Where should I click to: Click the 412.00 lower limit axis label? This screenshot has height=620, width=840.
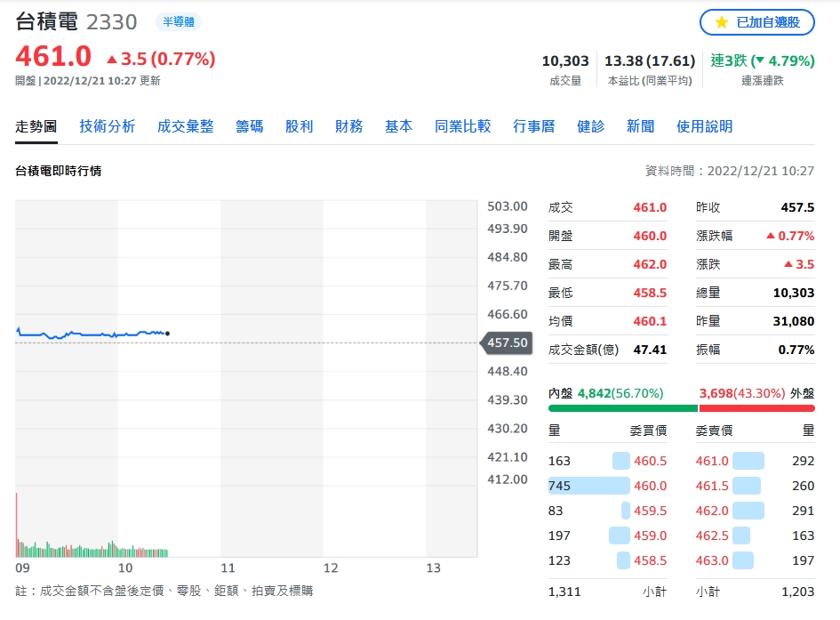(x=508, y=479)
